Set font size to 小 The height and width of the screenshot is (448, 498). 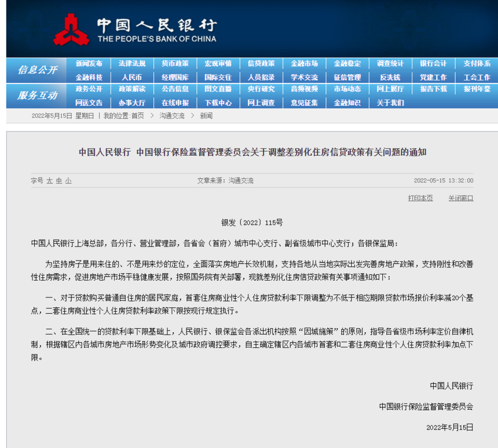[x=68, y=181]
